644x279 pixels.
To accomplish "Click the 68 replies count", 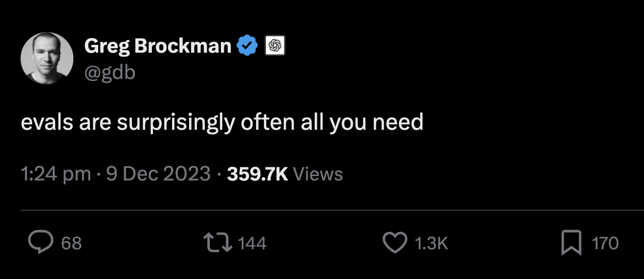I will pos(71,243).
